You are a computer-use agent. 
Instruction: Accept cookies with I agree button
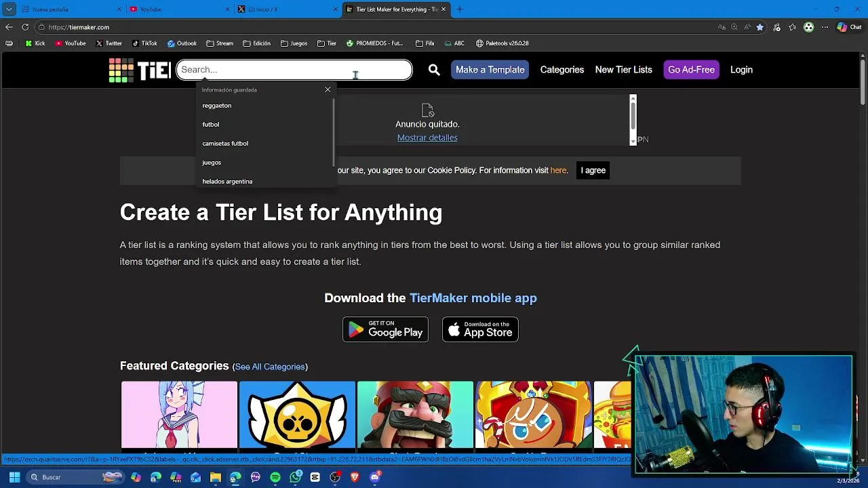(593, 170)
